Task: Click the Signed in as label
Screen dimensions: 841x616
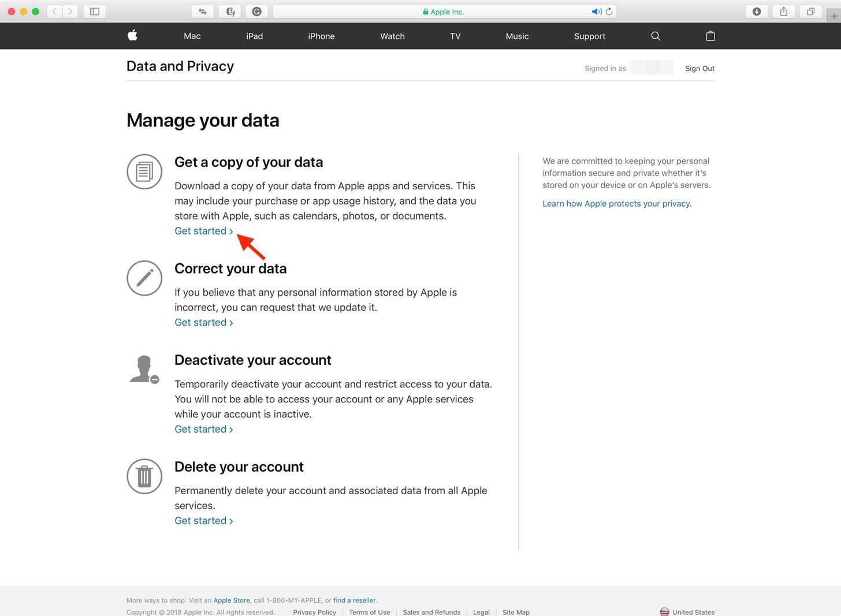Action: [x=605, y=68]
